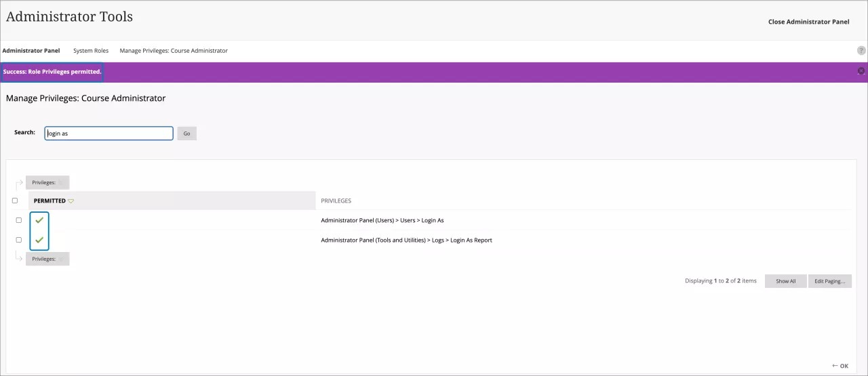Click Manage Privileges: Course Administrator breadcrumb

(x=174, y=51)
